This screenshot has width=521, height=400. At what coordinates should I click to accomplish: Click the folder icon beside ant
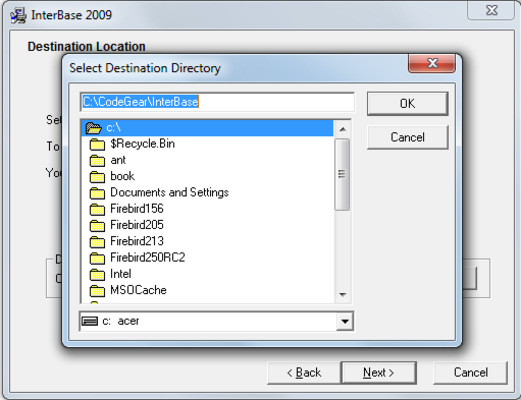97,161
